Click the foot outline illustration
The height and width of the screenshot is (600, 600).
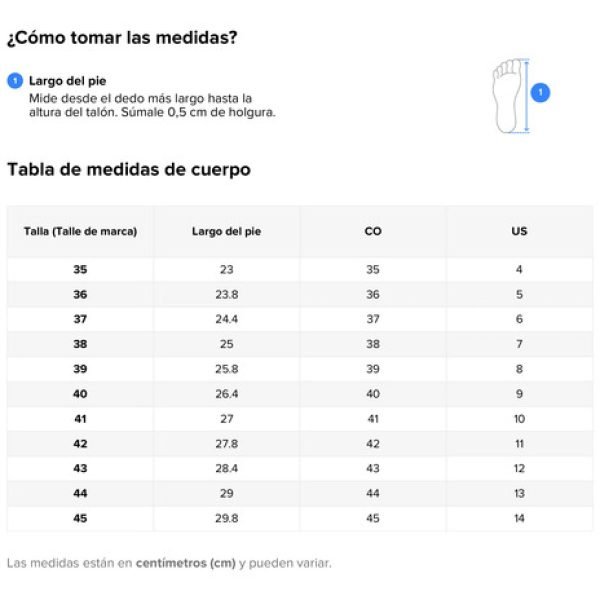click(507, 96)
